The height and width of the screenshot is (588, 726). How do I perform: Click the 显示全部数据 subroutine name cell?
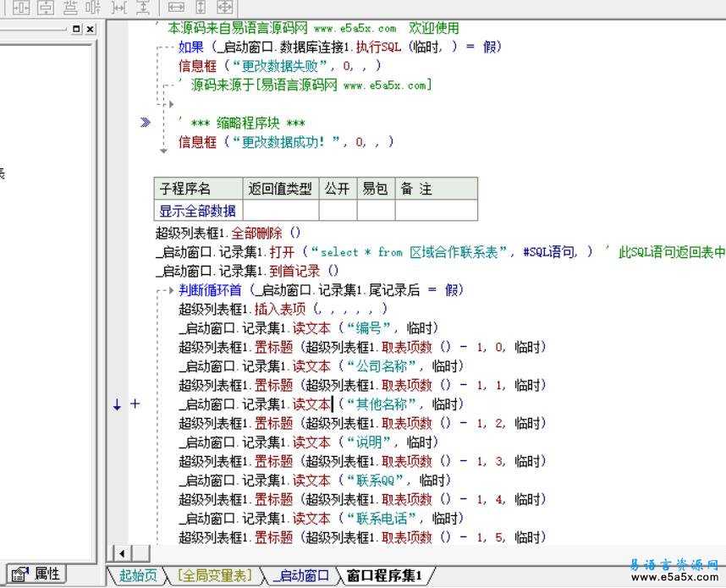198,211
